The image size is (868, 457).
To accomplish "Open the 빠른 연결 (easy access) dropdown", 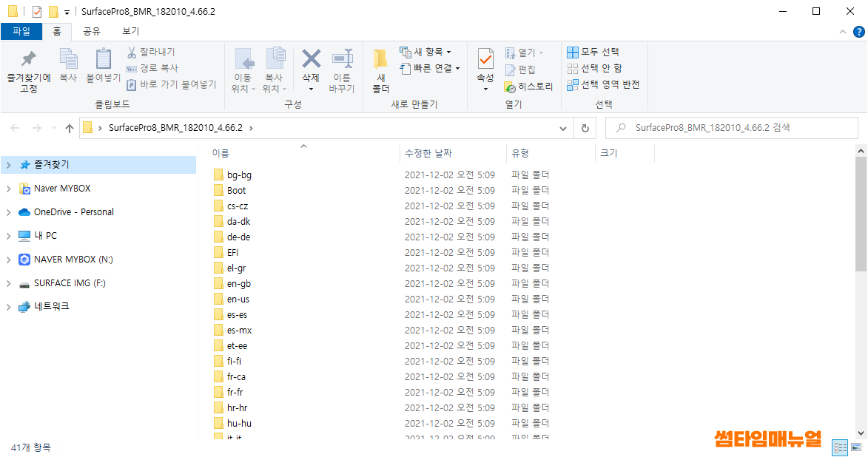I will [430, 68].
